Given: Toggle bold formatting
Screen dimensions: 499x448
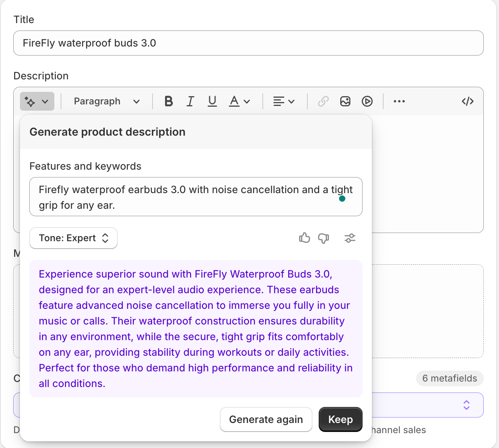Looking at the screenshot, I should click(x=169, y=101).
